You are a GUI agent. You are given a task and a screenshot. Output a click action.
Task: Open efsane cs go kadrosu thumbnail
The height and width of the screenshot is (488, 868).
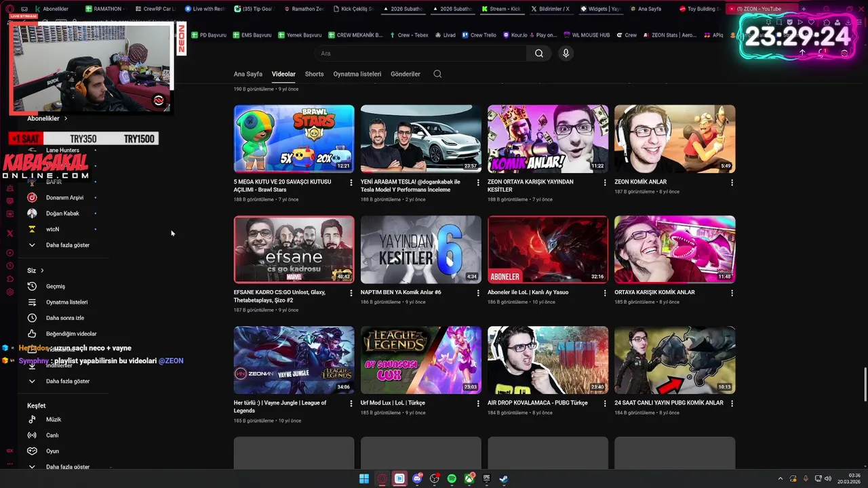[x=294, y=249]
